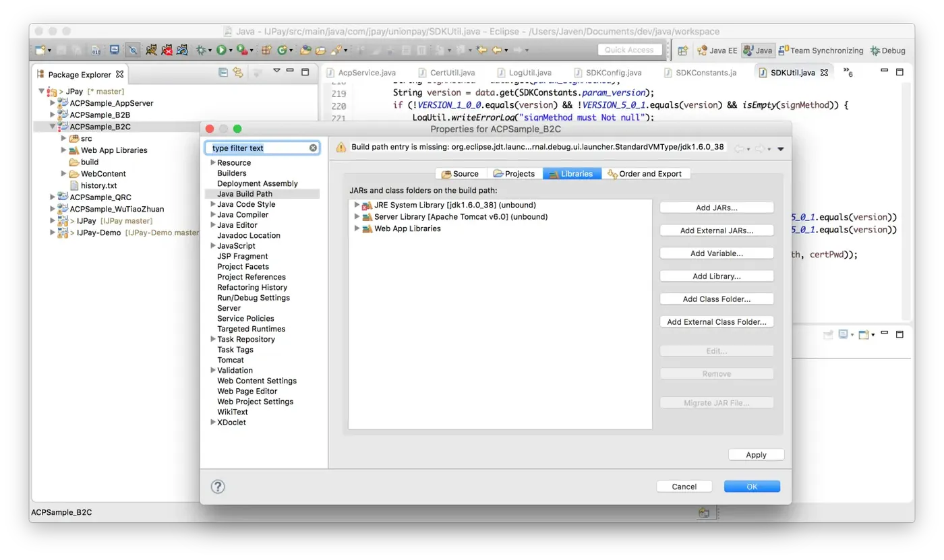Open the AcpService.java editor tab
The width and height of the screenshot is (944, 560).
click(363, 73)
